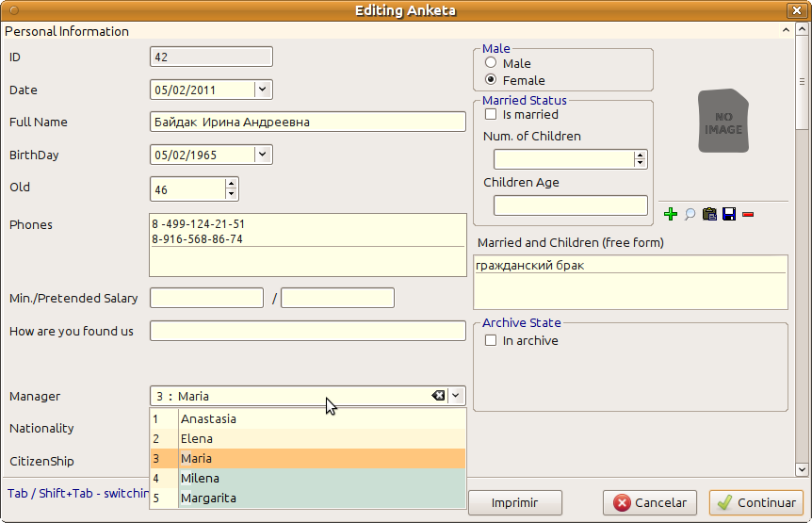Toggle the Manager dropdown arrow
The width and height of the screenshot is (812, 523).
pos(456,396)
